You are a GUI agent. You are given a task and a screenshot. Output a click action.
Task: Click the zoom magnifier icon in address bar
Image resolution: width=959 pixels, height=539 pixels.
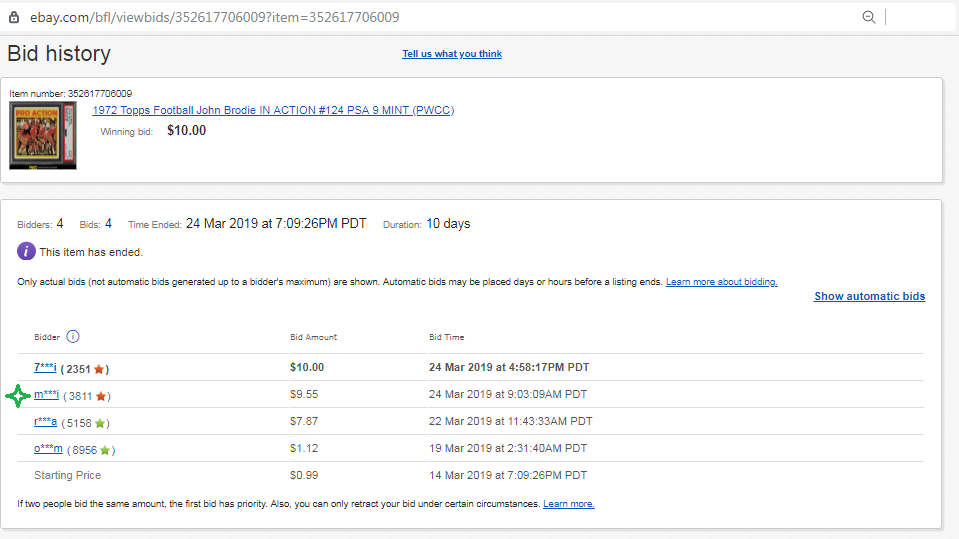(869, 17)
